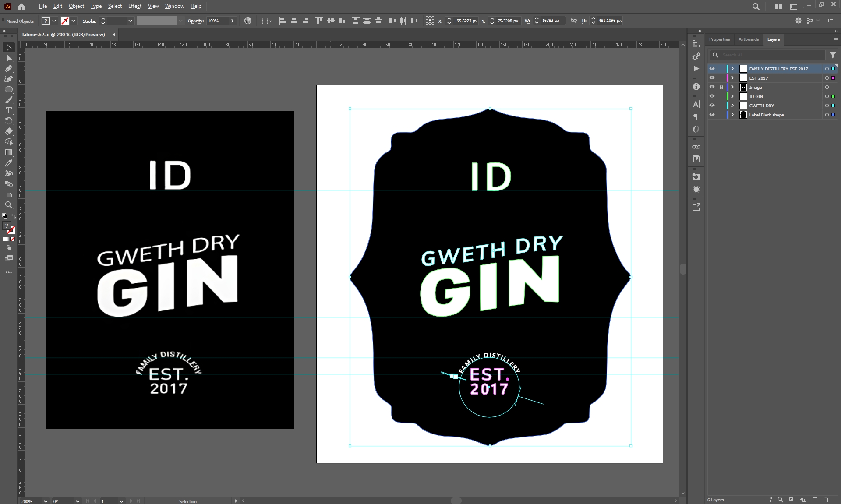The height and width of the screenshot is (504, 841).
Task: Select the Direct Selection tool
Action: pyautogui.click(x=8, y=58)
